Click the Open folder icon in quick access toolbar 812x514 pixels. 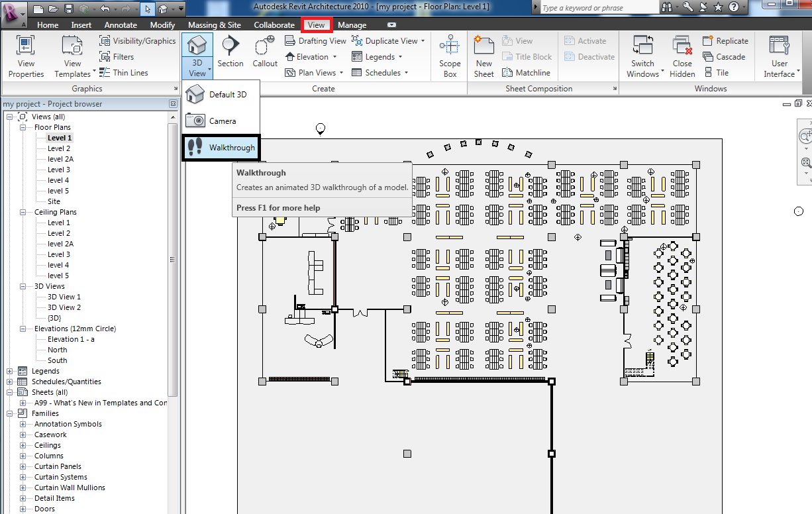pos(54,9)
